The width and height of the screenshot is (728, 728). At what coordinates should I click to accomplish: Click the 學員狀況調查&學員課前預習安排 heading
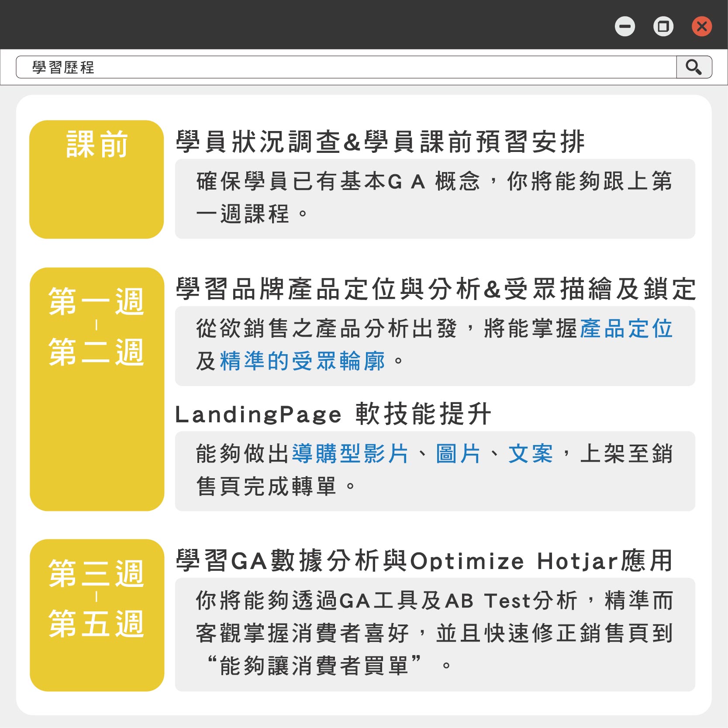pyautogui.click(x=380, y=142)
